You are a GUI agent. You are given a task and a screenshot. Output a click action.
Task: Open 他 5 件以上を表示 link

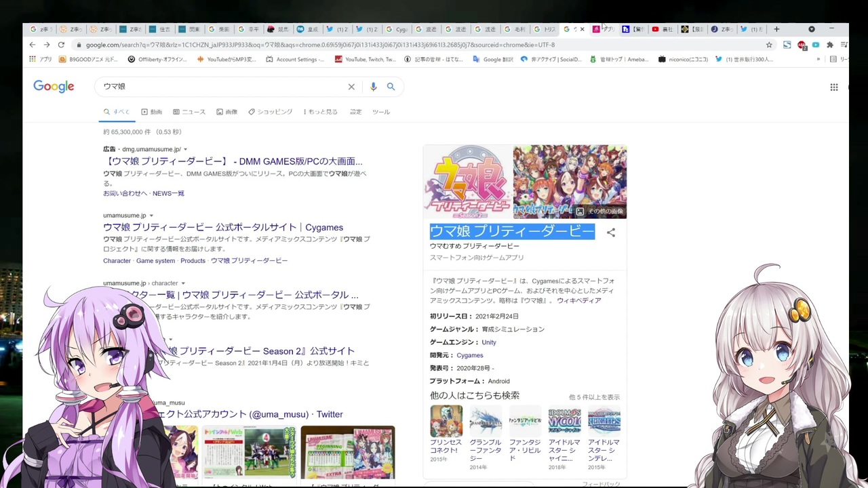[x=594, y=397]
